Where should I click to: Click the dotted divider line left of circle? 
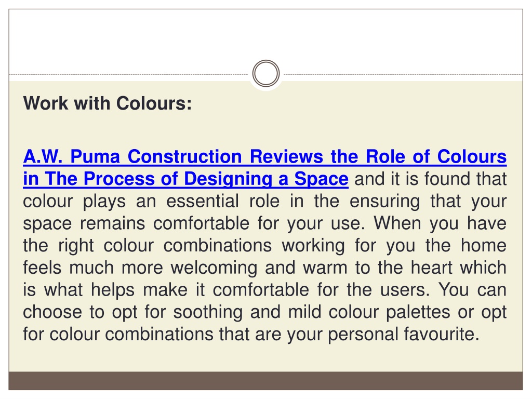coord(129,74)
